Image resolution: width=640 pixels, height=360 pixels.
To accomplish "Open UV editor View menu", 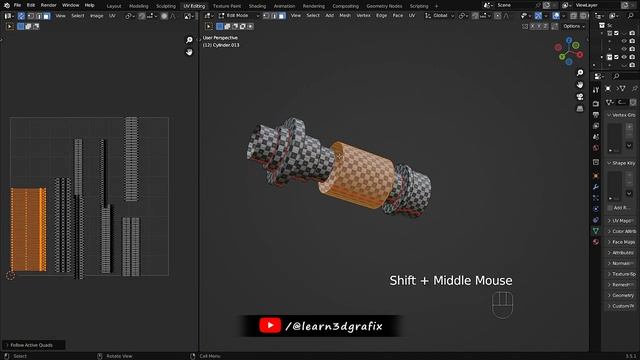I will pos(60,16).
